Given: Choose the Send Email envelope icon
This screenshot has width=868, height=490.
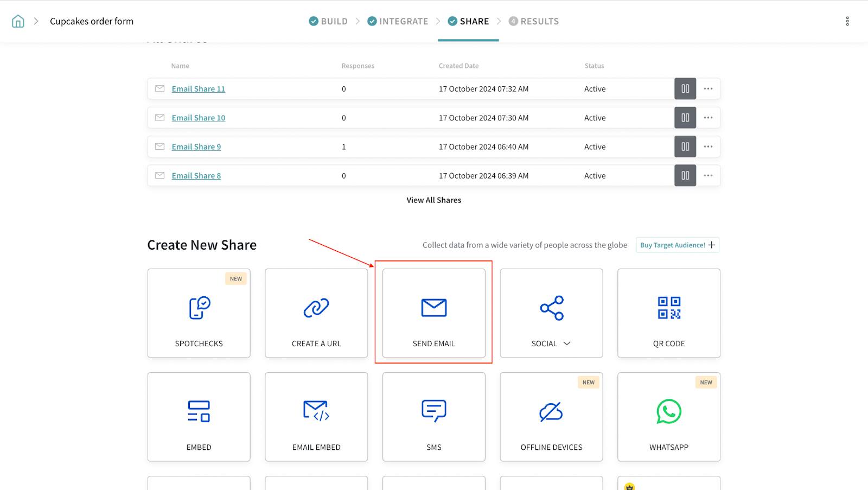Looking at the screenshot, I should [433, 308].
